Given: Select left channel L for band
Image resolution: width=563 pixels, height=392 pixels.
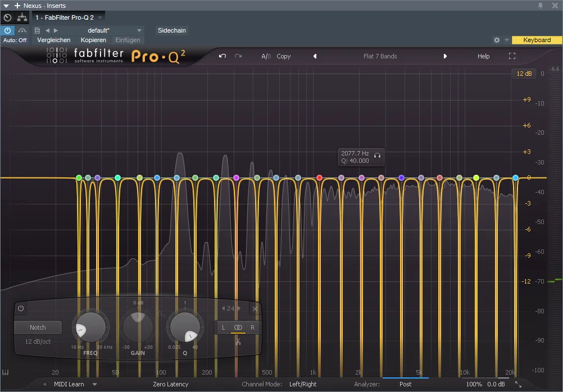Looking at the screenshot, I should click(x=223, y=327).
